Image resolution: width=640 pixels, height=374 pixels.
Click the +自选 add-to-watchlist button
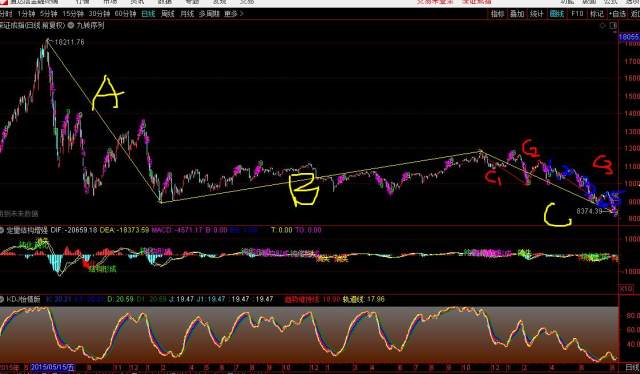pos(618,14)
